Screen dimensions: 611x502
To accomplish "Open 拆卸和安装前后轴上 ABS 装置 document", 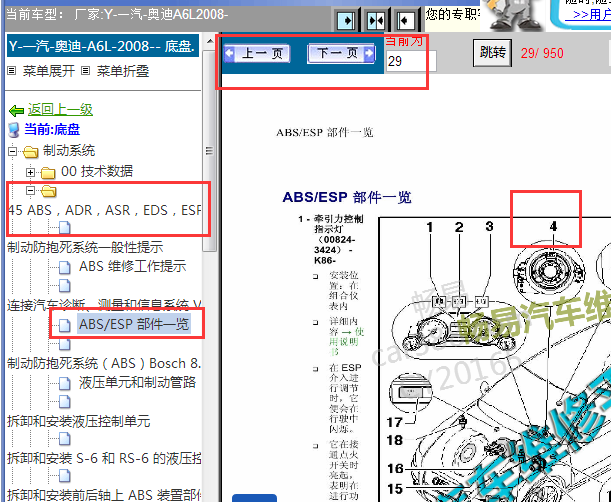I will coord(104,494).
